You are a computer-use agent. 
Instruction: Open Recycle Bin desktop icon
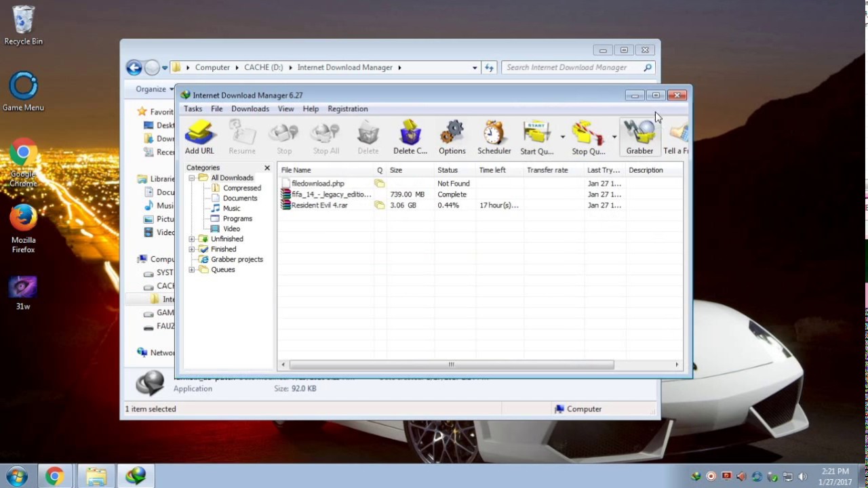click(23, 26)
